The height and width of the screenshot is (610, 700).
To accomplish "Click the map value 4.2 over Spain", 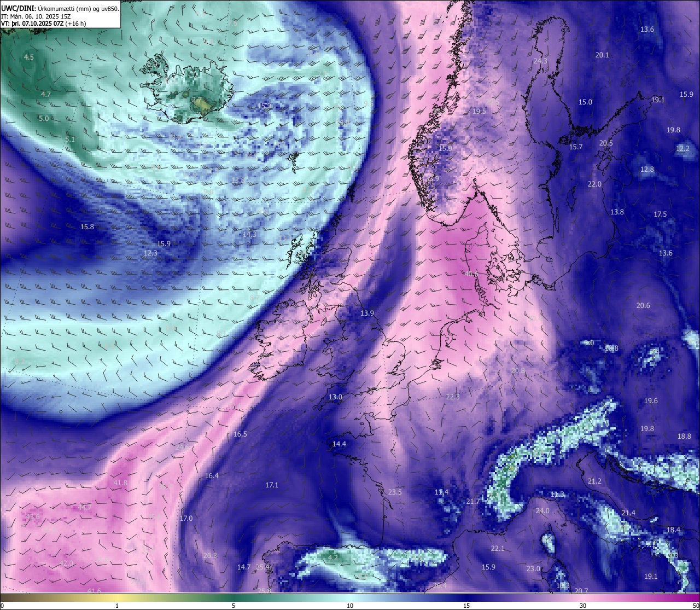I will (332, 557).
